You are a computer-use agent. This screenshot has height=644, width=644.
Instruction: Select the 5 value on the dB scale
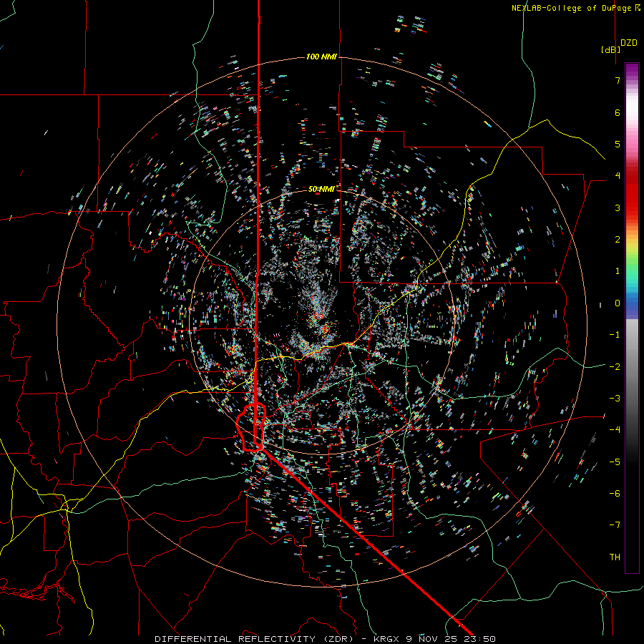(x=618, y=144)
